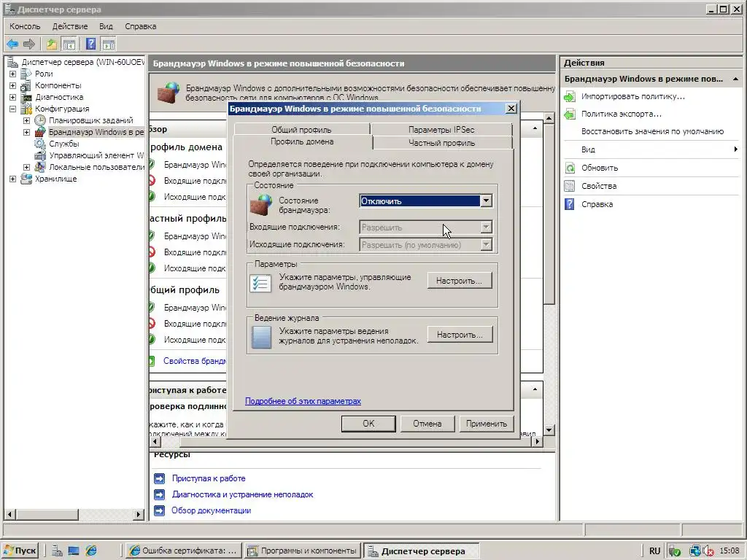This screenshot has width=747, height=560.
Task: Click the Back arrow toolbar icon
Action: (12, 44)
